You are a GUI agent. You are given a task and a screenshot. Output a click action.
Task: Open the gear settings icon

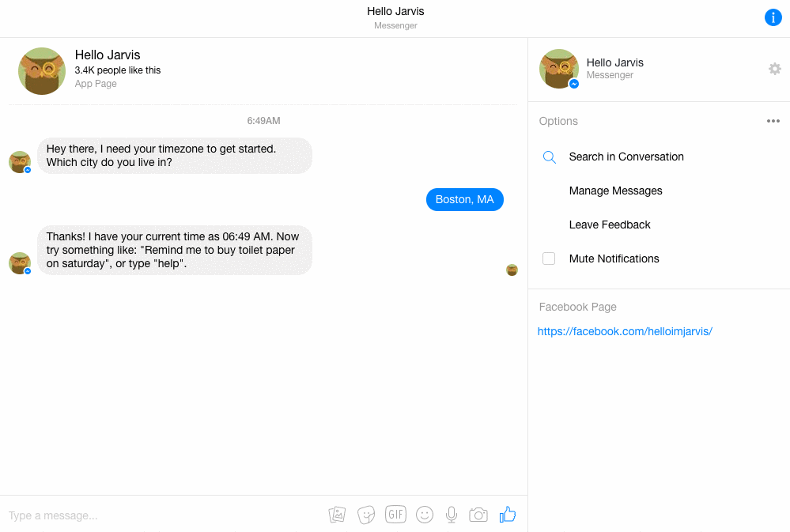[775, 69]
